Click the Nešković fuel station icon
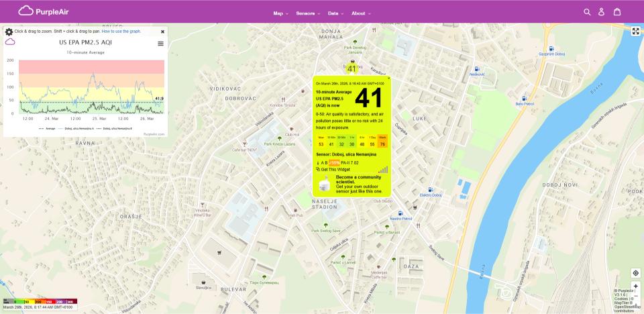The width and height of the screenshot is (644, 314). click(x=477, y=68)
